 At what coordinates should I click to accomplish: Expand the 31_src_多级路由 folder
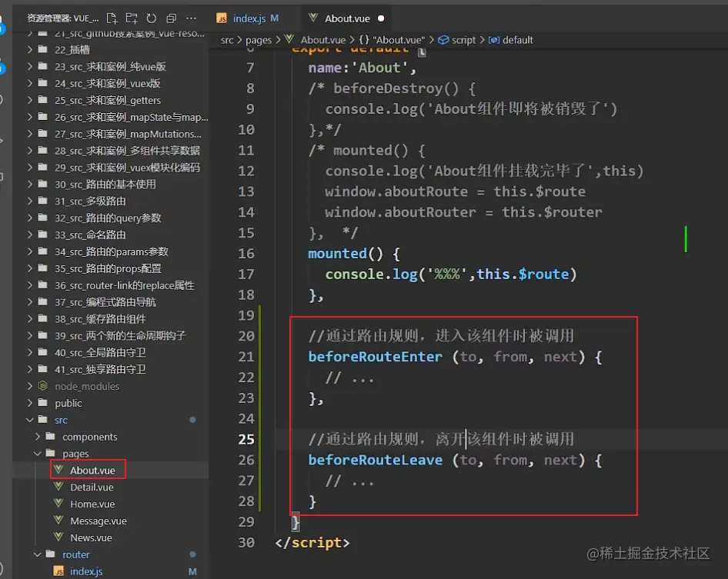(30, 201)
